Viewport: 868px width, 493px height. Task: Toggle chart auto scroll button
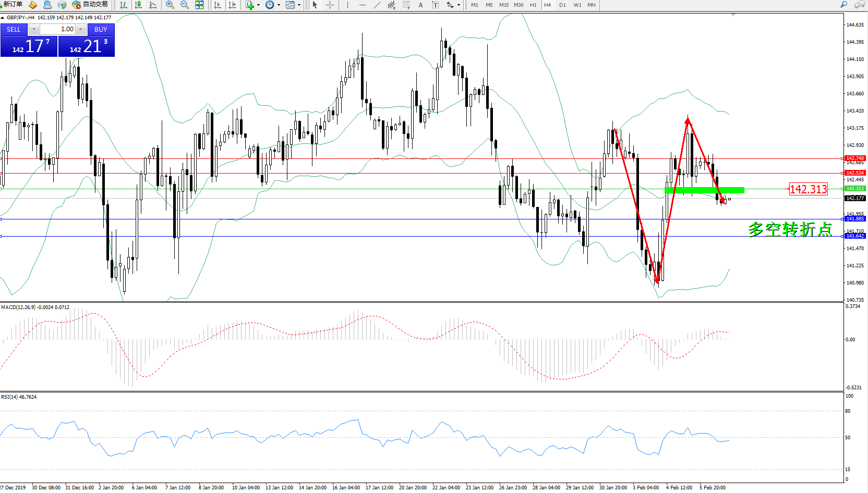218,5
